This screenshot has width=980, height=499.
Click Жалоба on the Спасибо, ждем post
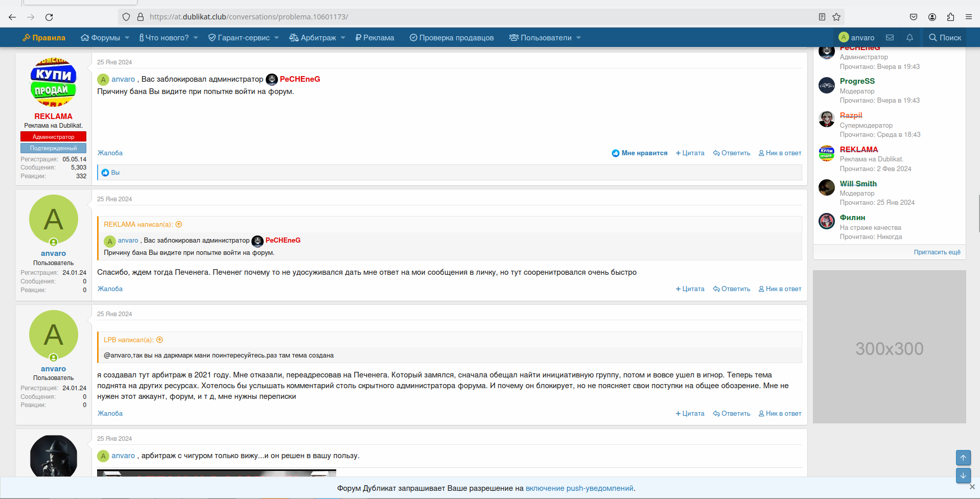(x=110, y=289)
